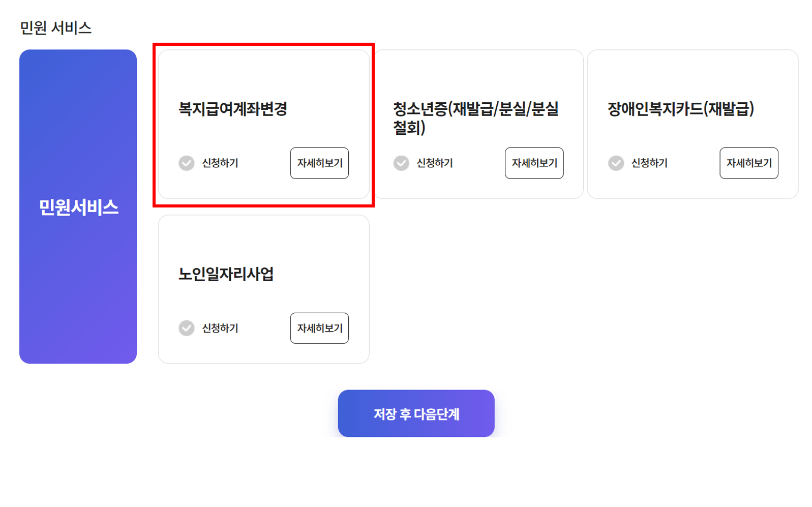This screenshot has width=812, height=507.
Task: Open 자세히보기 for 복지급여계좌변경
Action: [x=319, y=163]
